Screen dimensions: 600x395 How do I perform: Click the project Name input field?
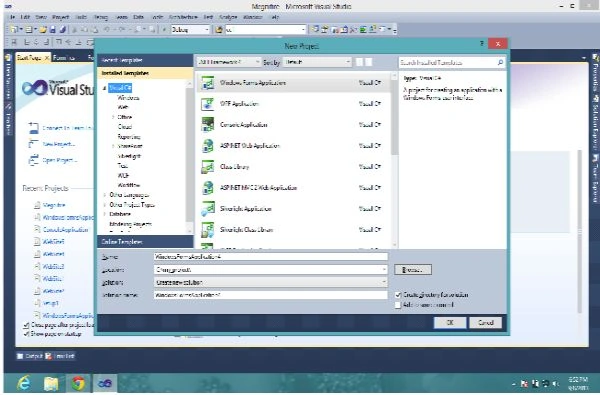pyautogui.click(x=271, y=257)
